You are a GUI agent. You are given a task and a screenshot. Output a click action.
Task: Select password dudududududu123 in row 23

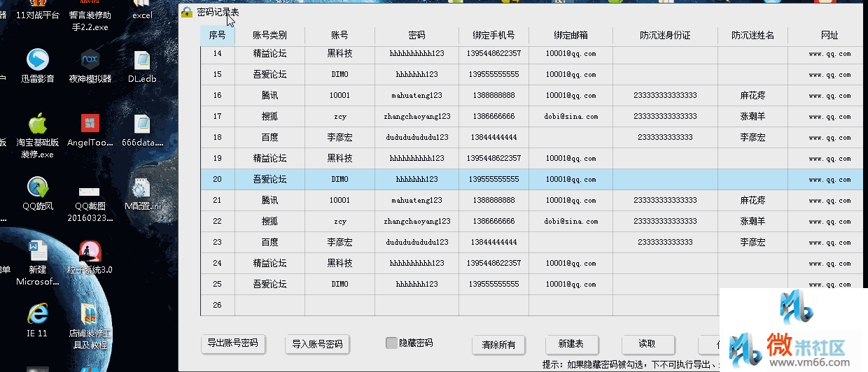coord(416,243)
